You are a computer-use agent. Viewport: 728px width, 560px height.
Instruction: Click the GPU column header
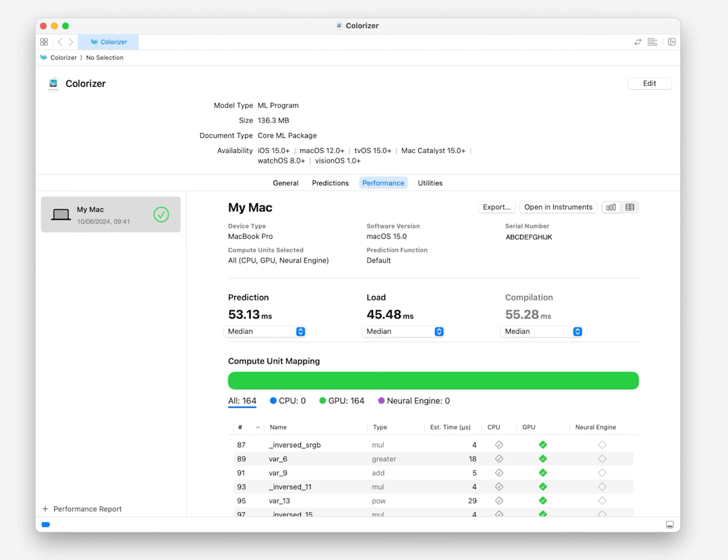point(543,427)
